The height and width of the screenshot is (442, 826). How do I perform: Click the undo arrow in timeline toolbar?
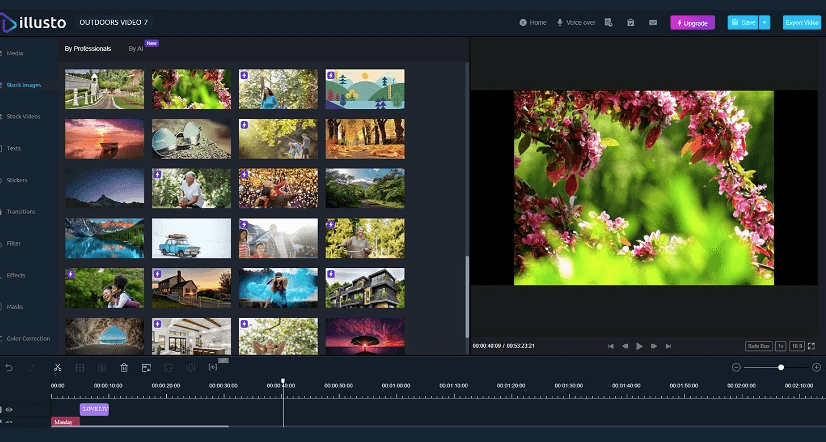(x=10, y=368)
